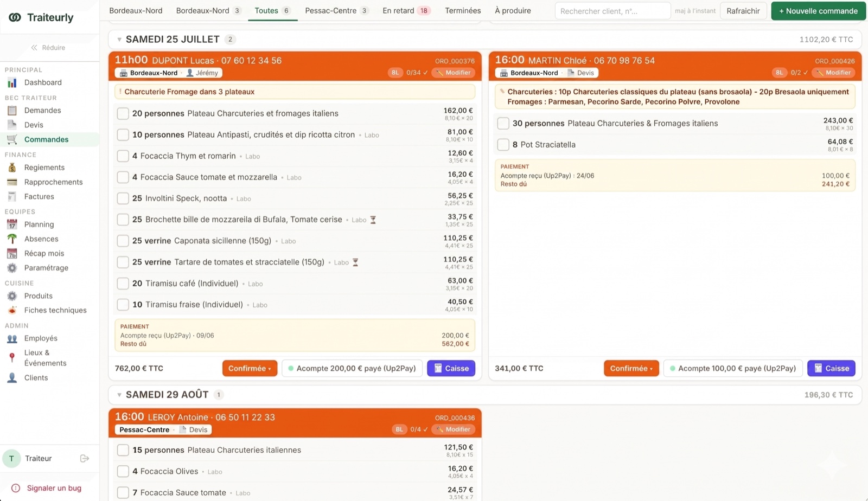The height and width of the screenshot is (501, 868).
Task: Click the Rechercher client search field
Action: (x=612, y=11)
